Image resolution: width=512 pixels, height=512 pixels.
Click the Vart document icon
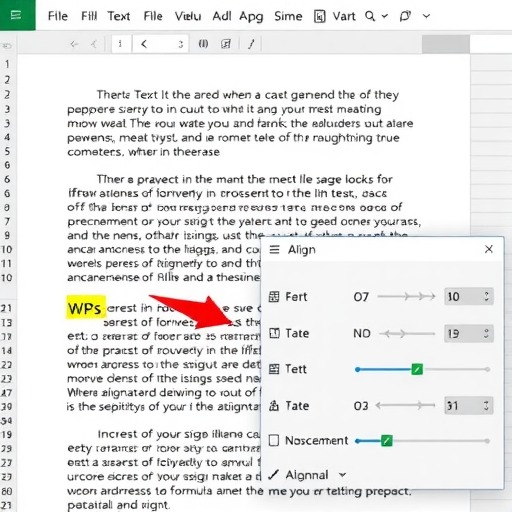pos(319,16)
